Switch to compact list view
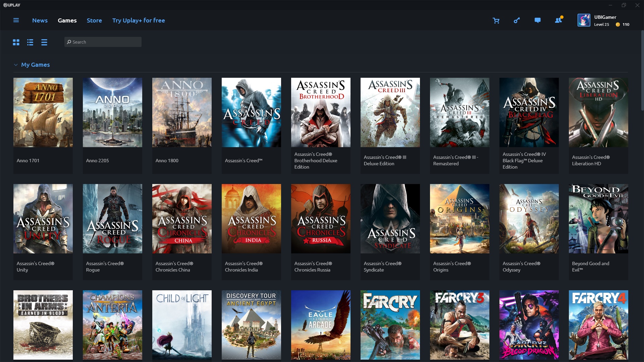 44,42
